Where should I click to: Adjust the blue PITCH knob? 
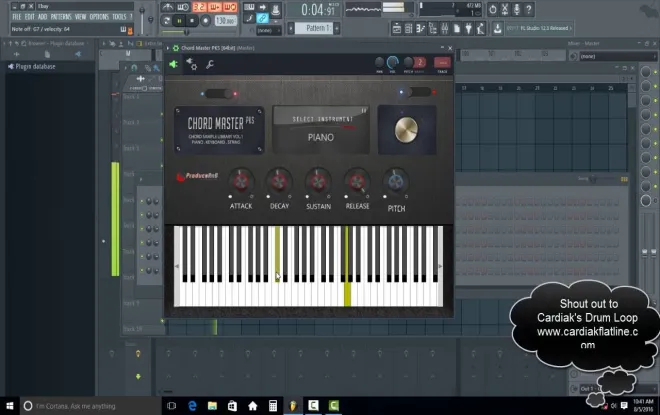tap(396, 182)
